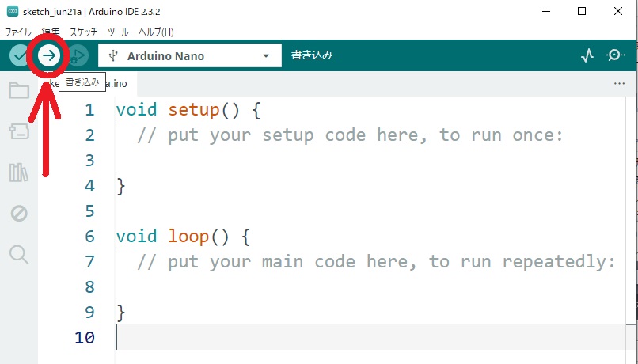Open the Library Manager sidebar panel
This screenshot has height=364, width=638.
click(x=19, y=172)
